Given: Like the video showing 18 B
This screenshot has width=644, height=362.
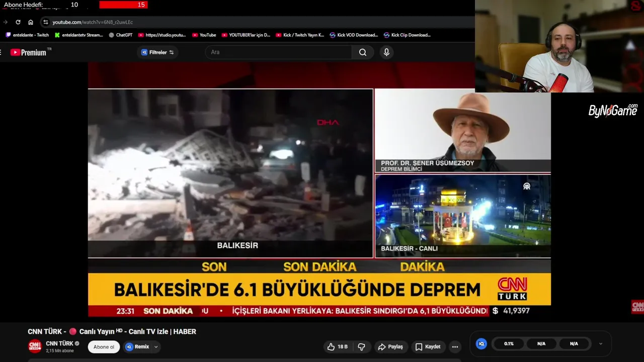Looking at the screenshot, I should (x=338, y=347).
